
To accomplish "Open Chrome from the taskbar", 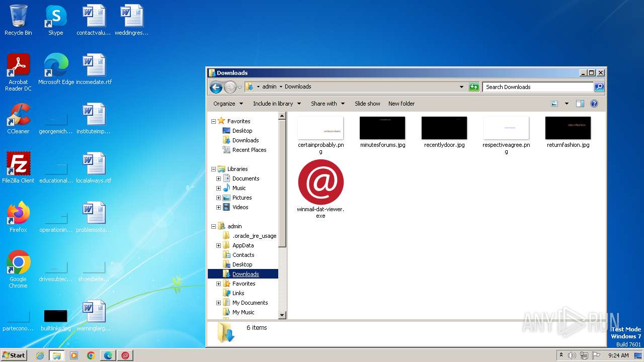I will (91, 355).
